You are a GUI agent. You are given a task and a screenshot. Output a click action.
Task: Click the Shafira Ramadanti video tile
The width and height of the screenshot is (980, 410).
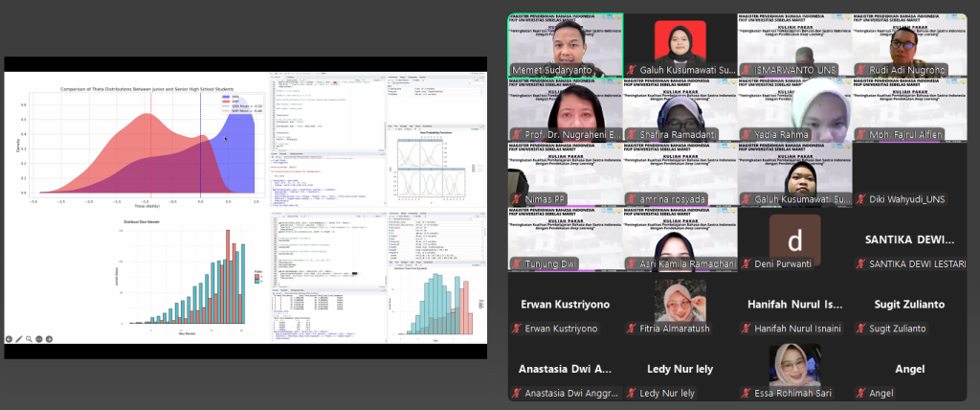point(679,103)
